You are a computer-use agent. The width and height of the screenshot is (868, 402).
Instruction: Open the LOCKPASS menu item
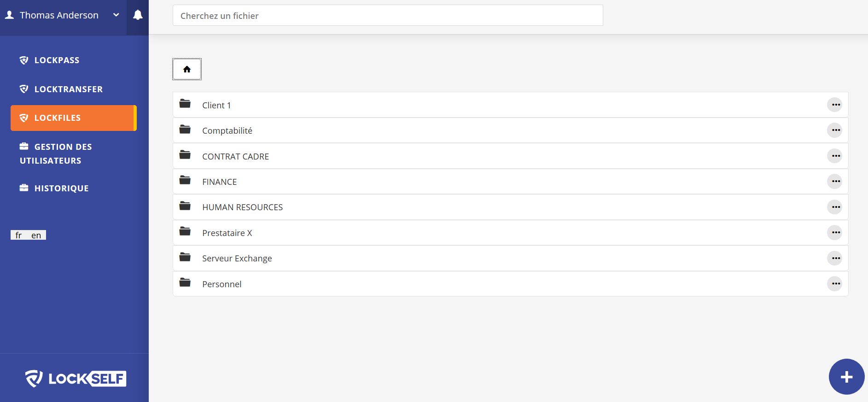point(57,60)
